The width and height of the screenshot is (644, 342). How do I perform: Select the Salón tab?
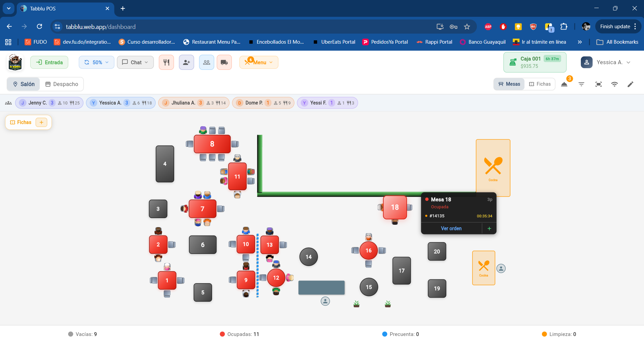click(x=23, y=84)
